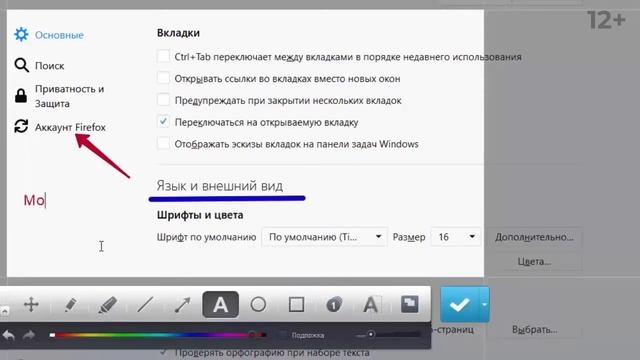Select the highlighter marker tool
Image resolution: width=640 pixels, height=360 pixels.
108,304
